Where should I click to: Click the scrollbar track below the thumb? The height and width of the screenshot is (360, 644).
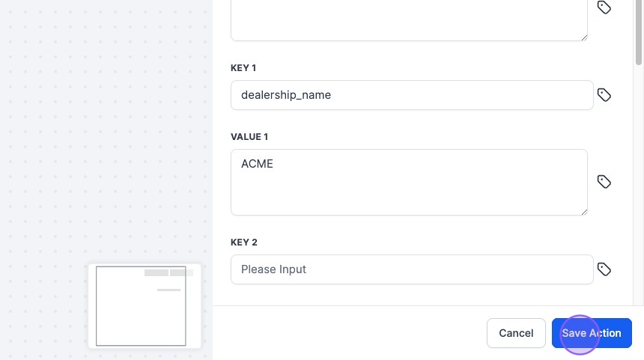[639, 187]
